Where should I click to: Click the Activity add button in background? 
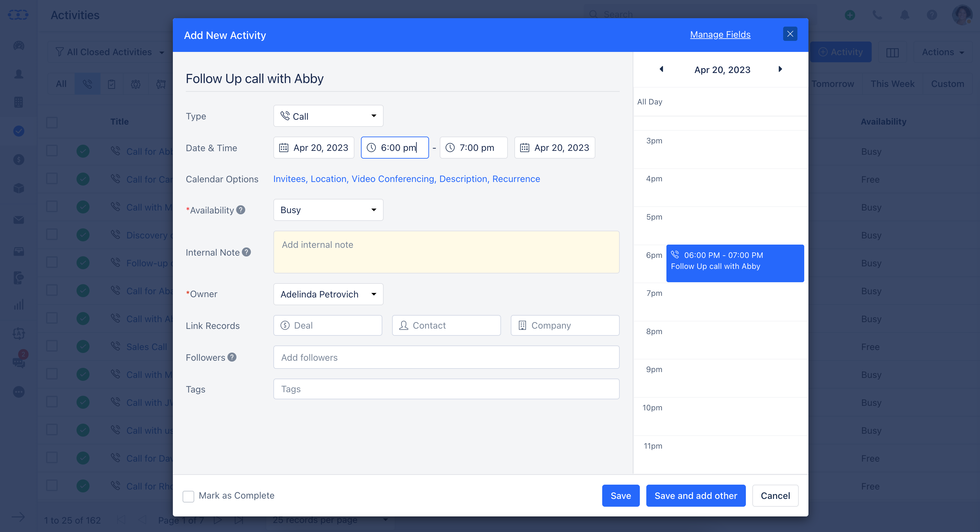pyautogui.click(x=840, y=52)
